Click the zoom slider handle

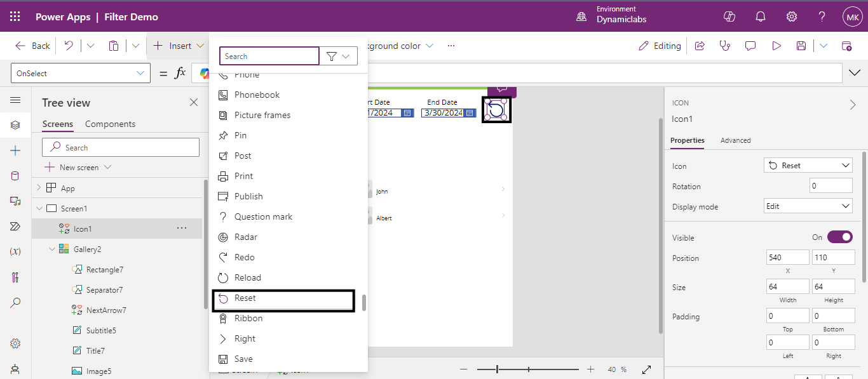[497, 369]
